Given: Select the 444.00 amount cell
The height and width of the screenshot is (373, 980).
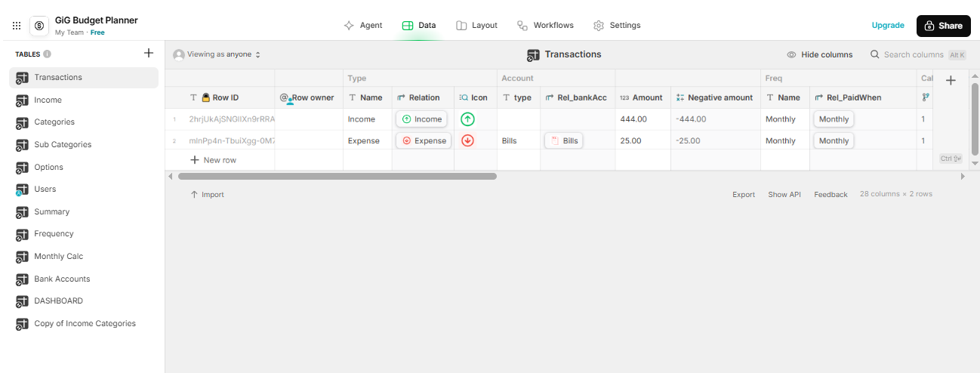Looking at the screenshot, I should [643, 119].
